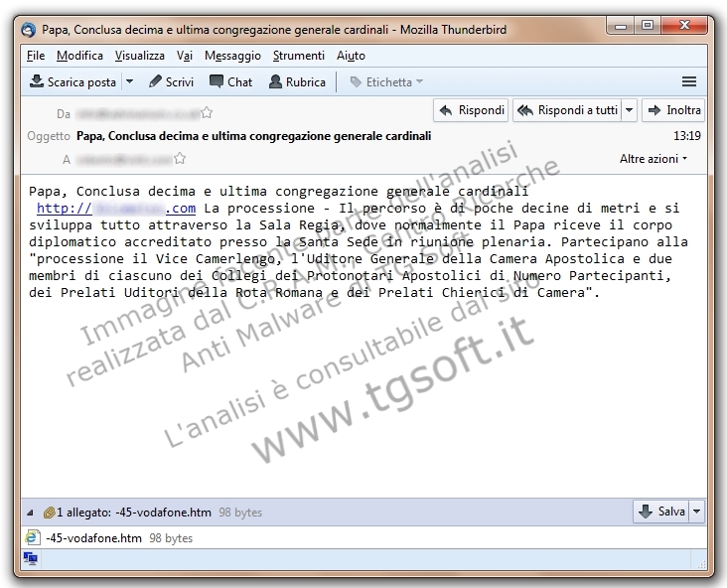This screenshot has height=588, width=727.
Task: Expand the Rispondi a tutti dropdown arrow
Action: 629,110
